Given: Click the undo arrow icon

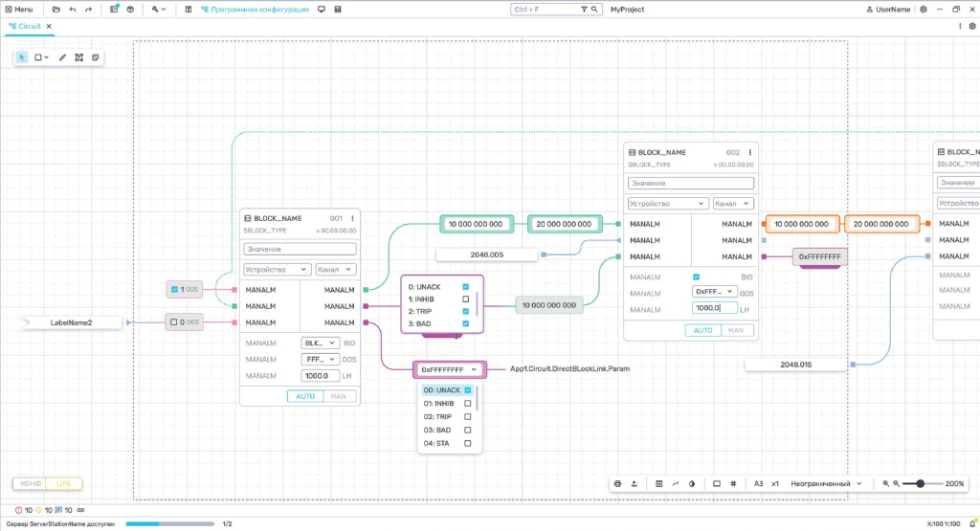Looking at the screenshot, I should click(x=73, y=9).
